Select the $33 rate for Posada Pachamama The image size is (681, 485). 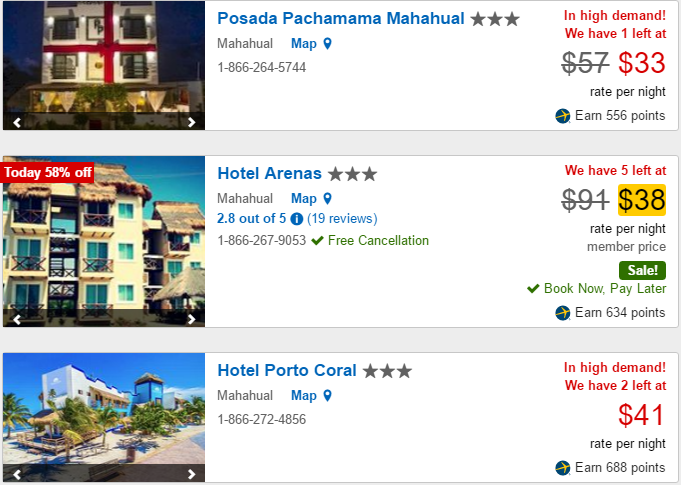coord(642,64)
